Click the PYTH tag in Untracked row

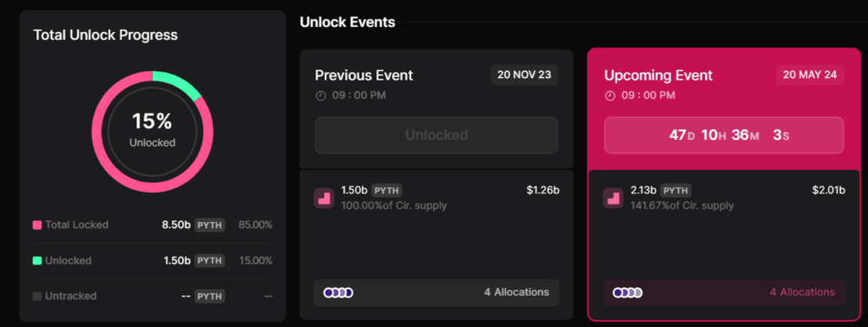(210, 296)
